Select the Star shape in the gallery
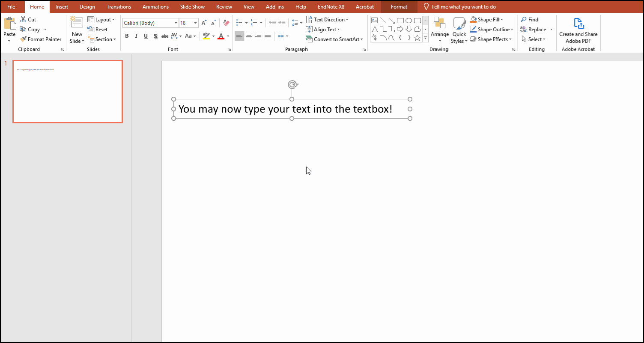The height and width of the screenshot is (343, 644). point(417,38)
